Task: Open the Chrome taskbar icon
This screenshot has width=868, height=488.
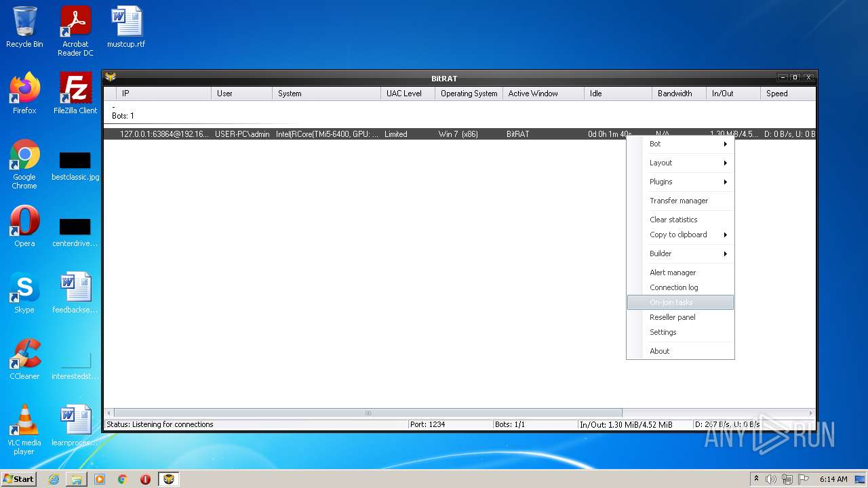Action: tap(123, 479)
